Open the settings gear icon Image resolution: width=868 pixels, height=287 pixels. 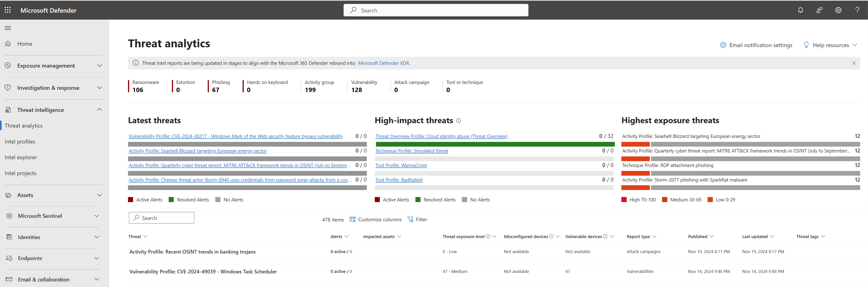pos(838,10)
